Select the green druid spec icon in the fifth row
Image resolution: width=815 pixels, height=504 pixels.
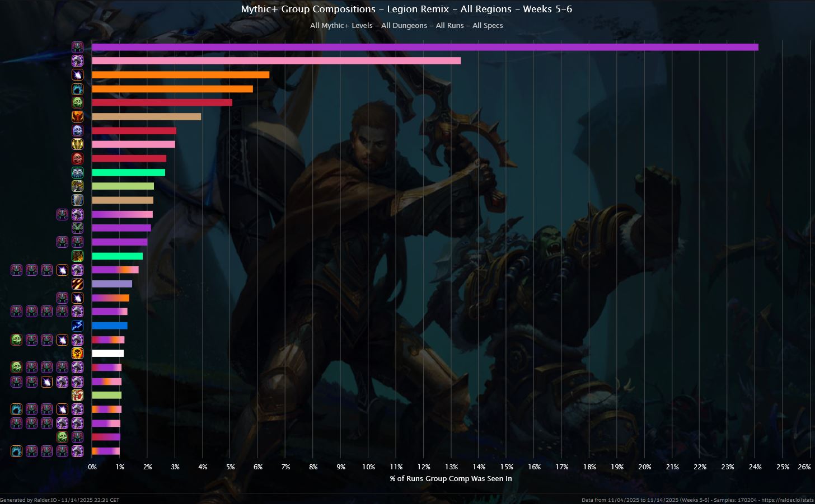coord(77,102)
